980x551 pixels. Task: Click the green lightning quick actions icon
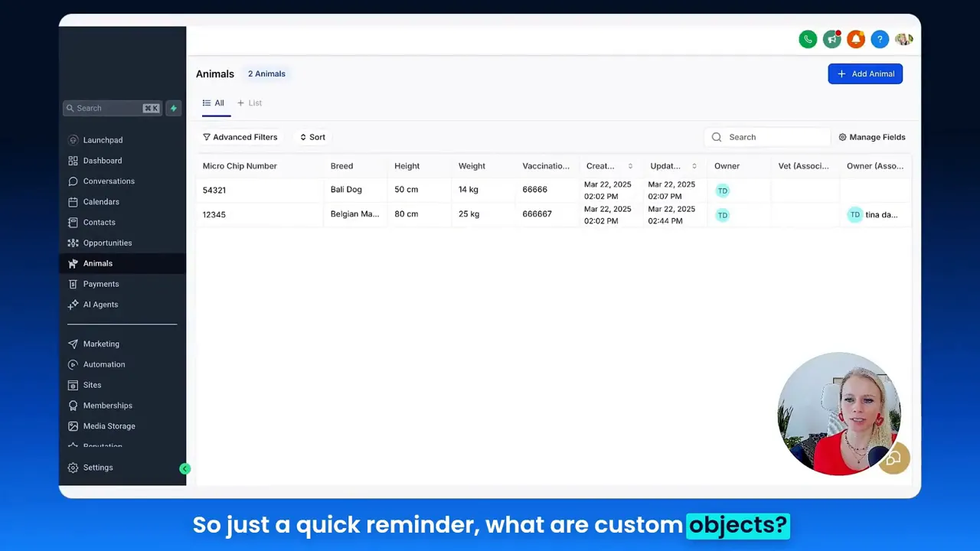174,108
